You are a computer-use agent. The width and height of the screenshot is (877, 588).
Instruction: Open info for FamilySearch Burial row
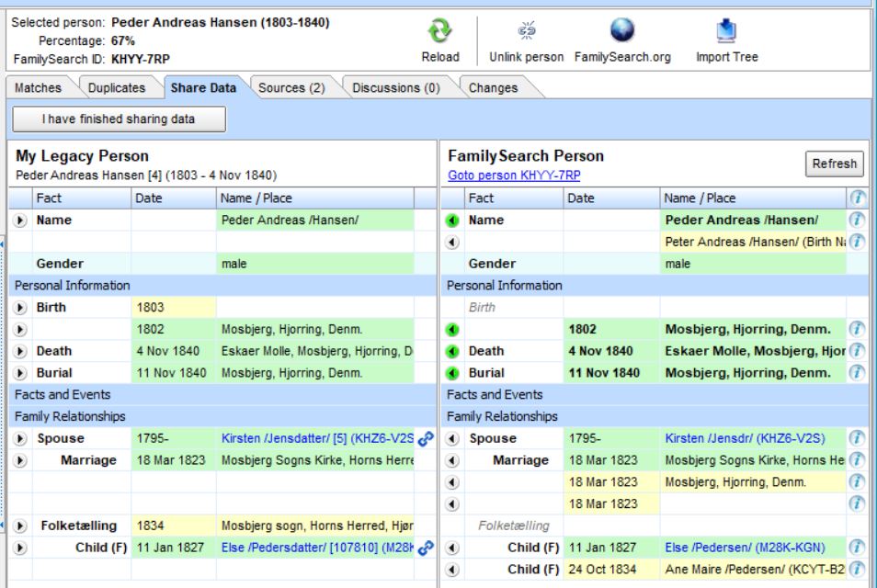[x=858, y=372]
